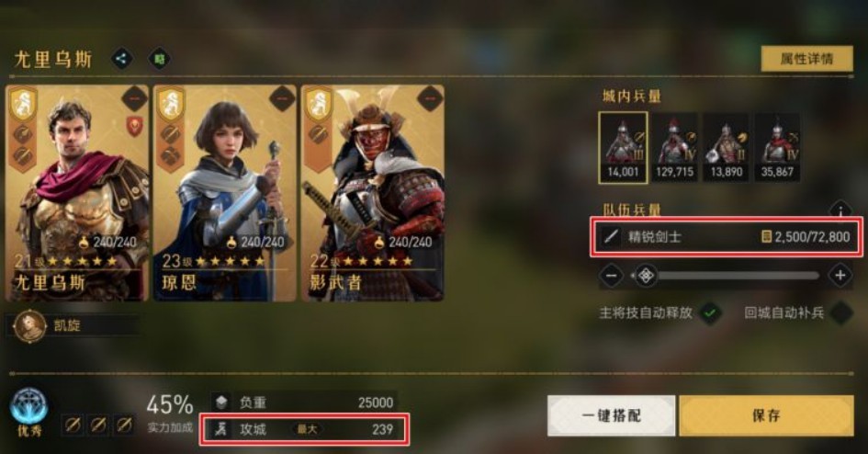Enable 回城自动补兵 checkbox

(841, 313)
